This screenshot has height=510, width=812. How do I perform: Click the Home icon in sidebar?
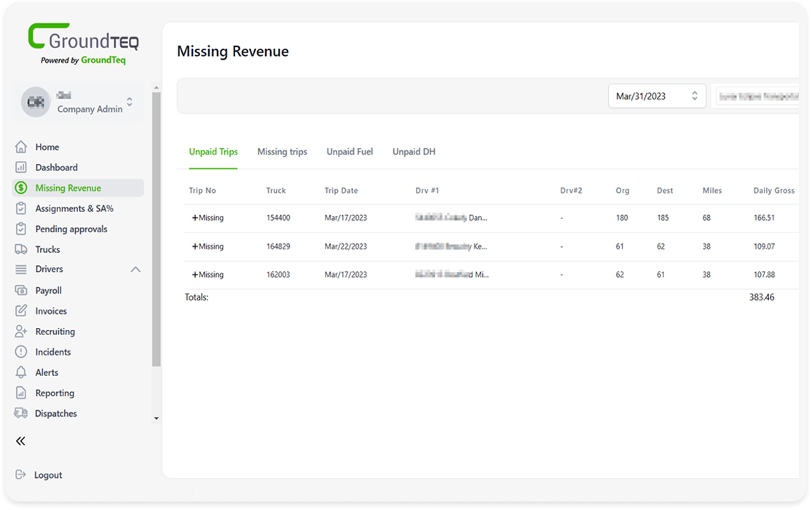(21, 147)
